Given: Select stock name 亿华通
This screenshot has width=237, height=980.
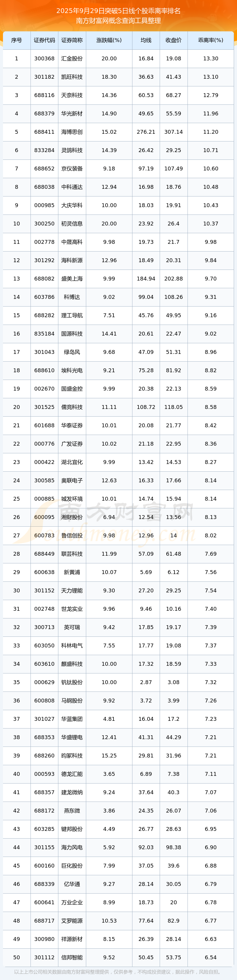Looking at the screenshot, I should (72, 884).
